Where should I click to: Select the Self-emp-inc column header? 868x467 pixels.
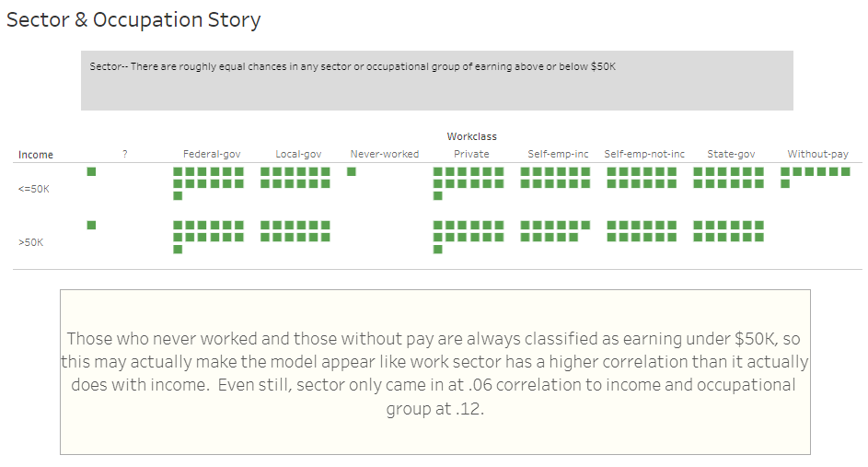click(x=558, y=155)
